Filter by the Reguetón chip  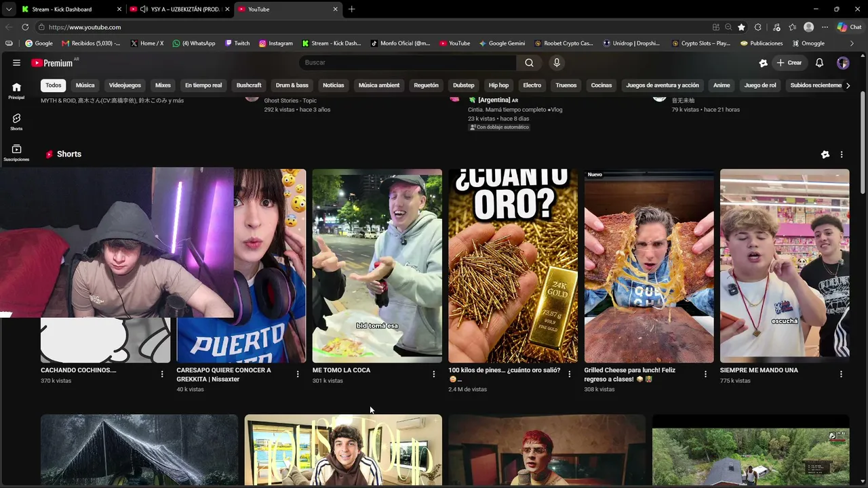click(426, 85)
